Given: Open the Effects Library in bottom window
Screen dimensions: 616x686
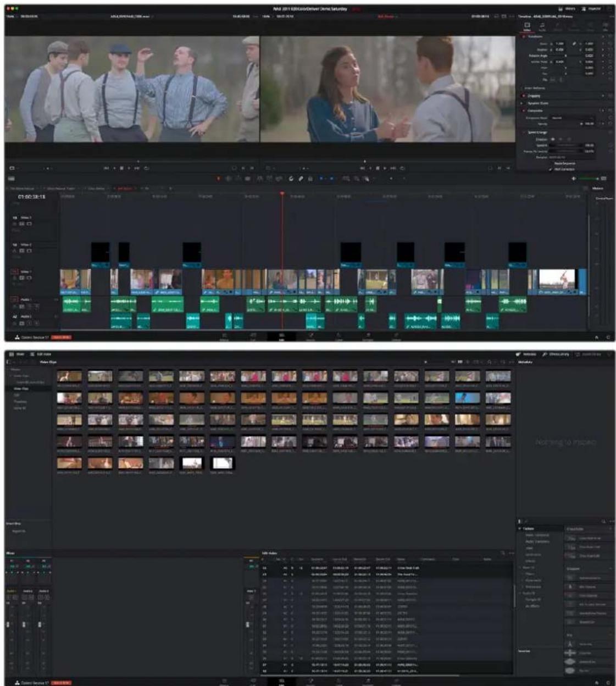Looking at the screenshot, I should tap(556, 354).
